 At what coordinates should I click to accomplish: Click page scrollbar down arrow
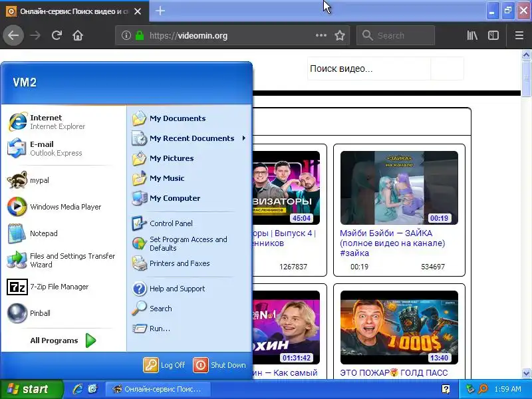click(x=526, y=373)
